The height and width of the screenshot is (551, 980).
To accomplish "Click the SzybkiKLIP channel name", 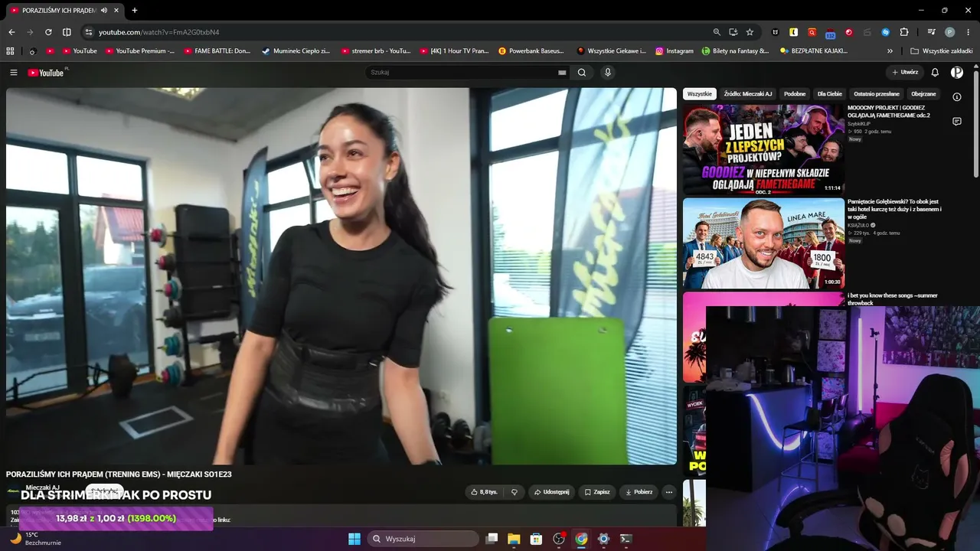I will click(x=860, y=123).
